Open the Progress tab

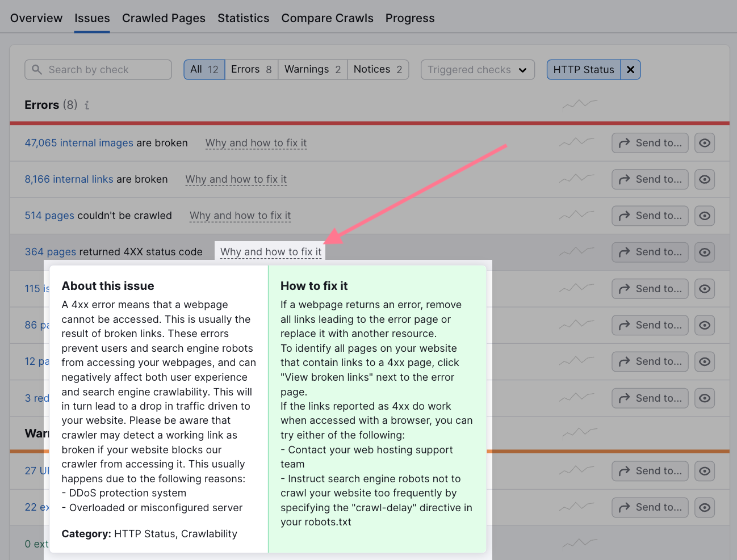[410, 18]
